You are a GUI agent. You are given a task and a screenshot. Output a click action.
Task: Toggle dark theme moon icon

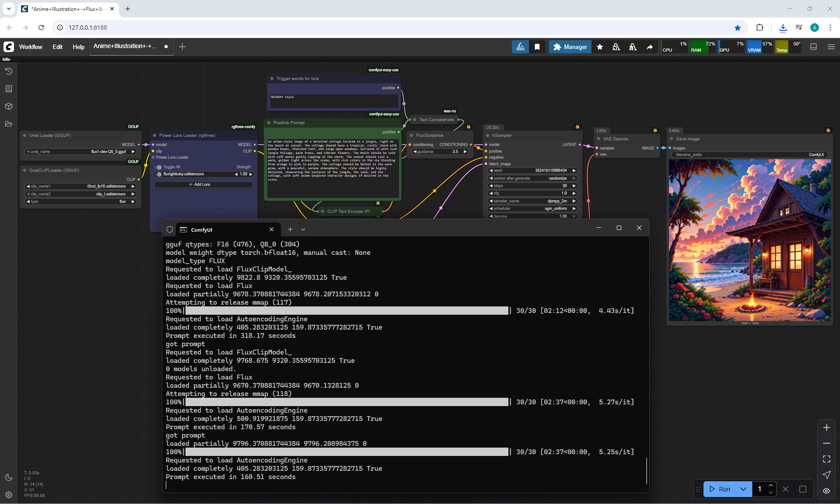[9, 477]
